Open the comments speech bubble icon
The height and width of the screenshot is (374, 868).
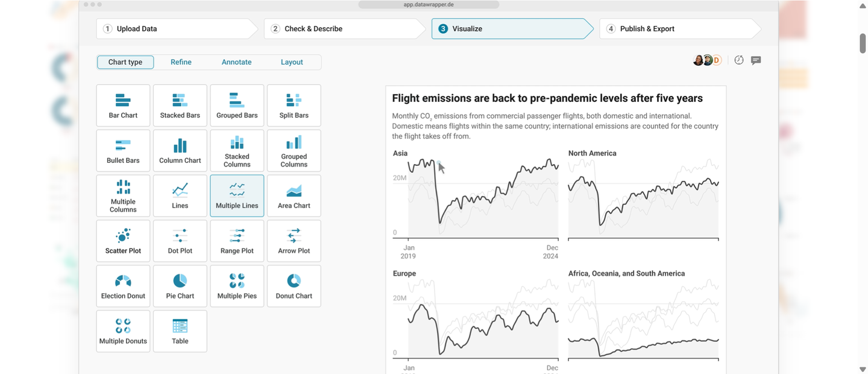[756, 60]
